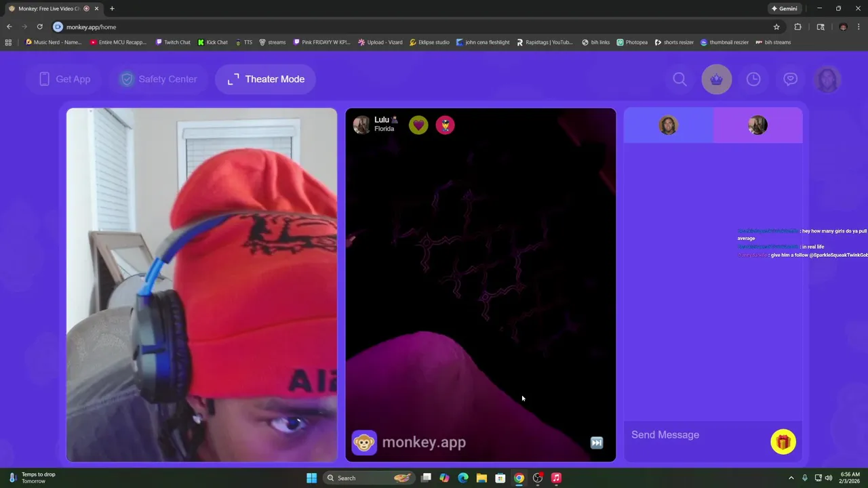Open the Chrome apps grid icon
Viewport: 868px width, 488px height.
pyautogui.click(x=8, y=42)
